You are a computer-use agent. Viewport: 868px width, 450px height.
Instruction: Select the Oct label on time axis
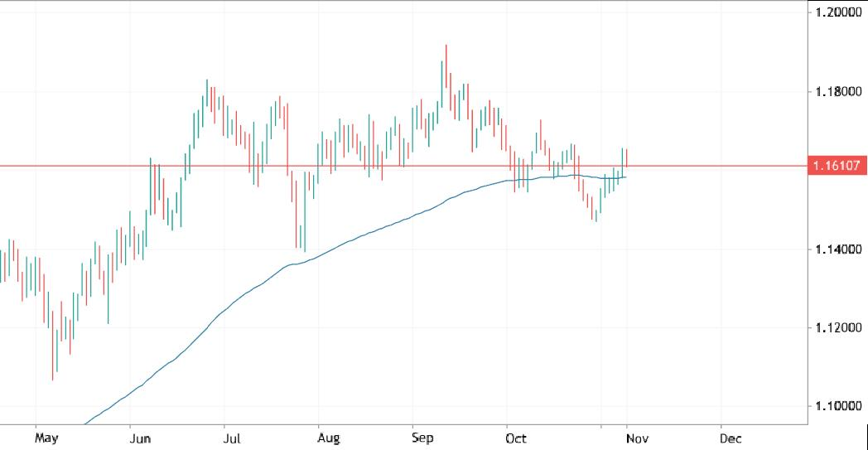516,437
